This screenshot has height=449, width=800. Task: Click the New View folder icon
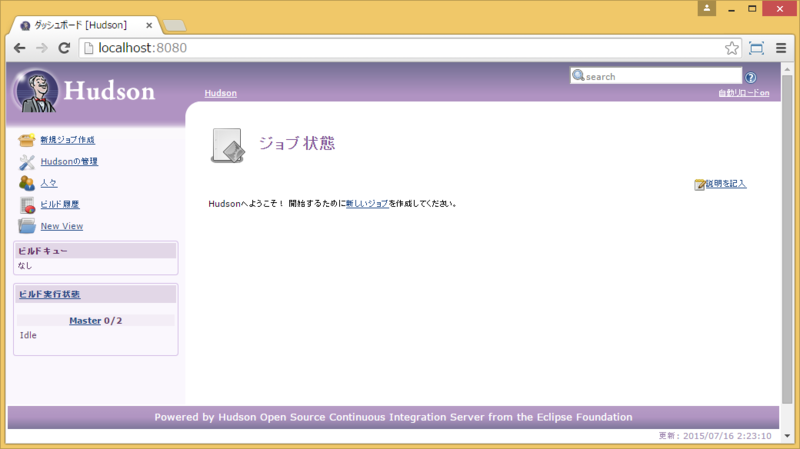coord(27,226)
